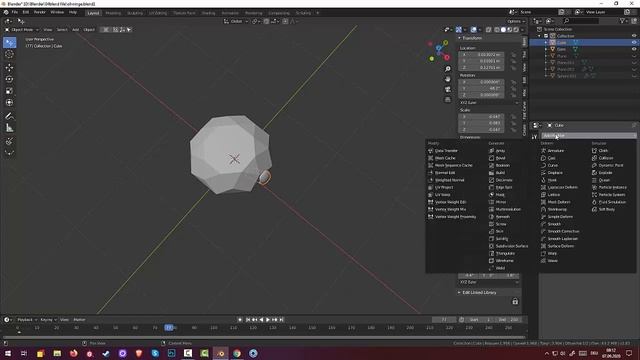Open the XYZ Euler rotation mode dropdown
Image resolution: width=640 pixels, height=360 pixels.
tap(489, 102)
